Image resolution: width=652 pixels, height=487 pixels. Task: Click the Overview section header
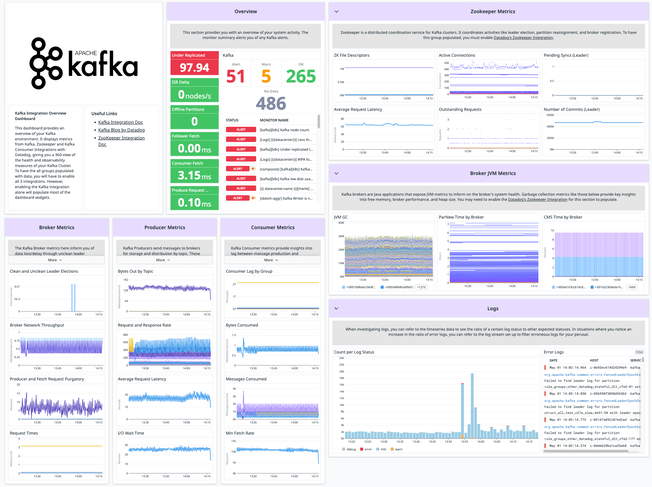245,12
